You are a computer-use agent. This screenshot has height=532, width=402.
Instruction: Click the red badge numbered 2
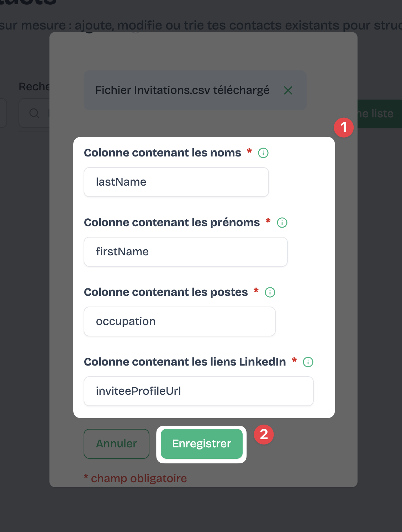pyautogui.click(x=264, y=434)
